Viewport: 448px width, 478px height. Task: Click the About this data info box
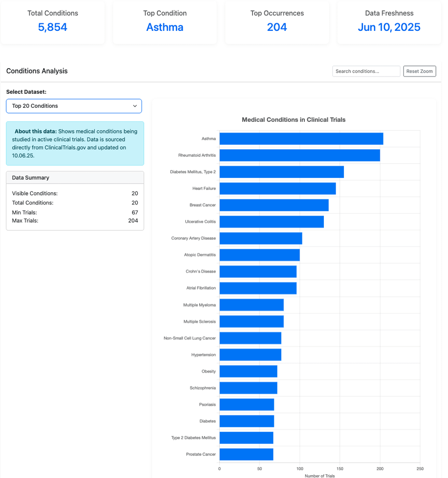[x=75, y=144]
